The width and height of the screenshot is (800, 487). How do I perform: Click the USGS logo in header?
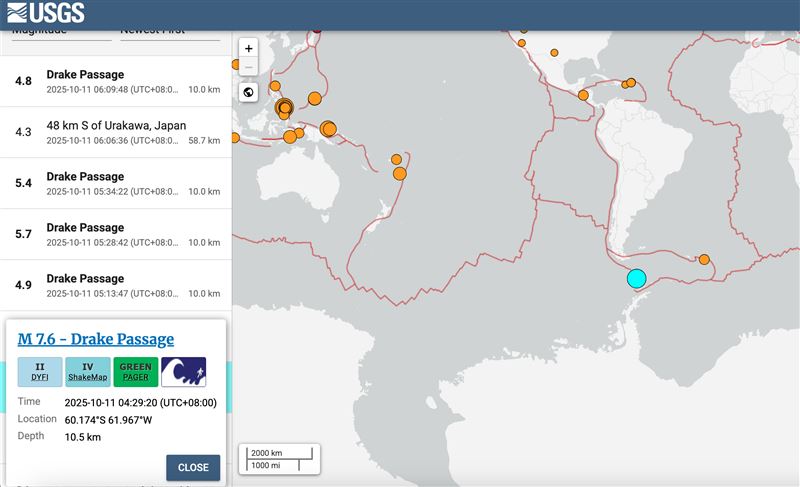tap(46, 14)
